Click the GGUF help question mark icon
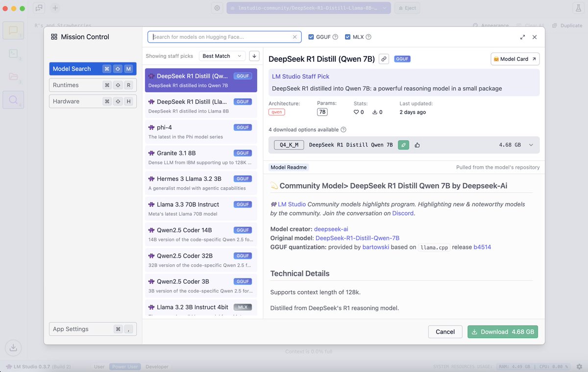 (x=335, y=37)
